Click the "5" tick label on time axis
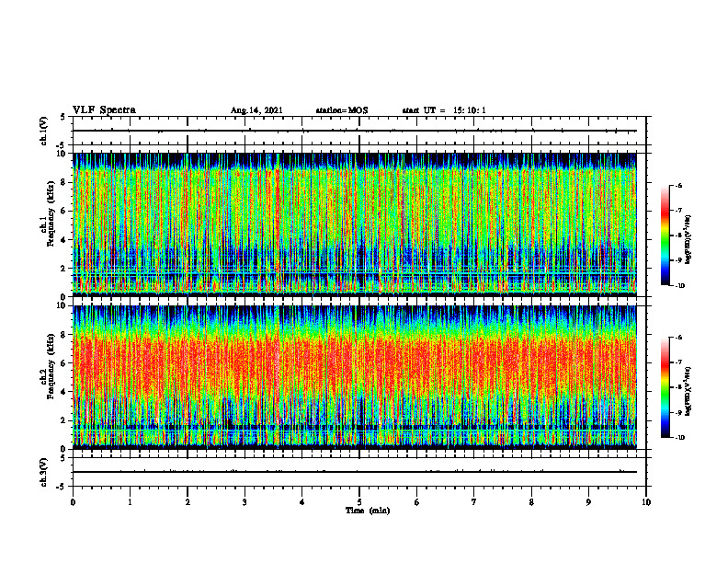This screenshot has height=563, width=728. pos(359,502)
